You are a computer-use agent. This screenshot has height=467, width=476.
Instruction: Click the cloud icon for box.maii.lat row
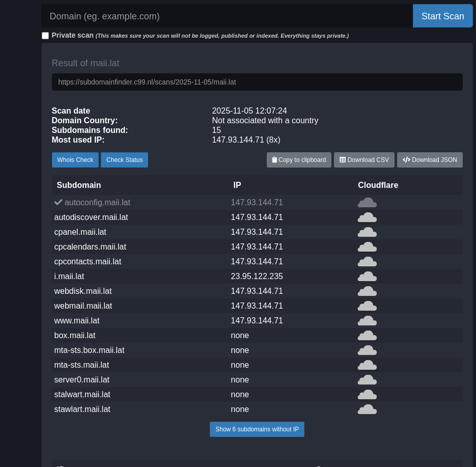pos(367,335)
